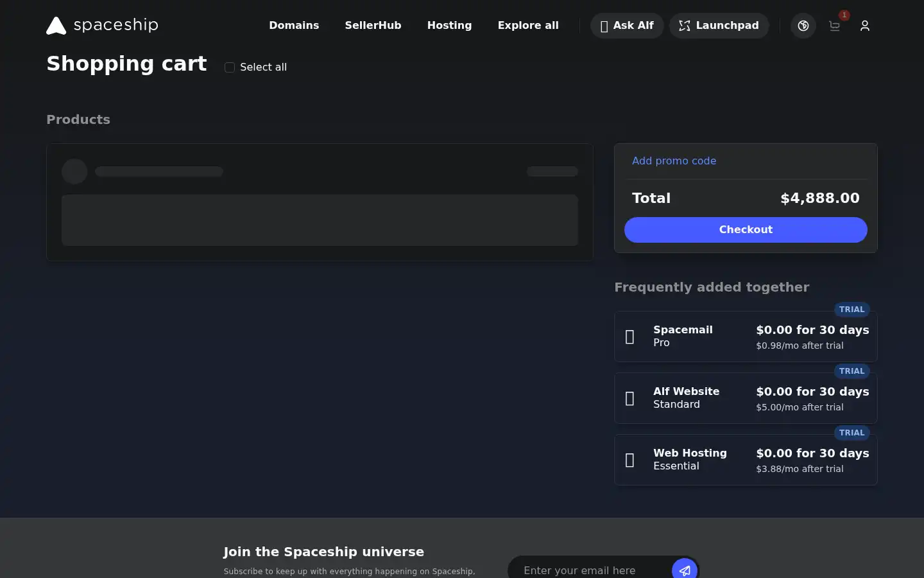Click the Web Hosting Essential product icon
The width and height of the screenshot is (924, 578).
tap(630, 460)
